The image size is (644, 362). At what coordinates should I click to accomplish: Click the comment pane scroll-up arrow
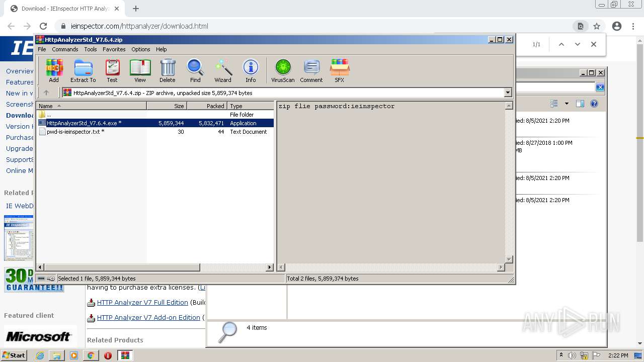coord(509,106)
